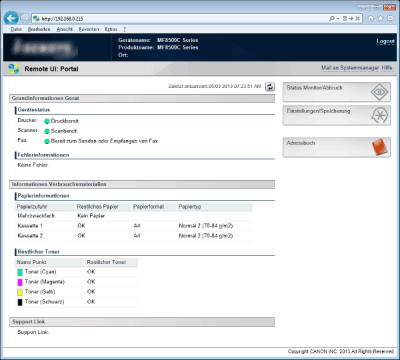Click the Toner (Cyan) label
The width and height of the screenshot is (400, 360).
(40, 272)
